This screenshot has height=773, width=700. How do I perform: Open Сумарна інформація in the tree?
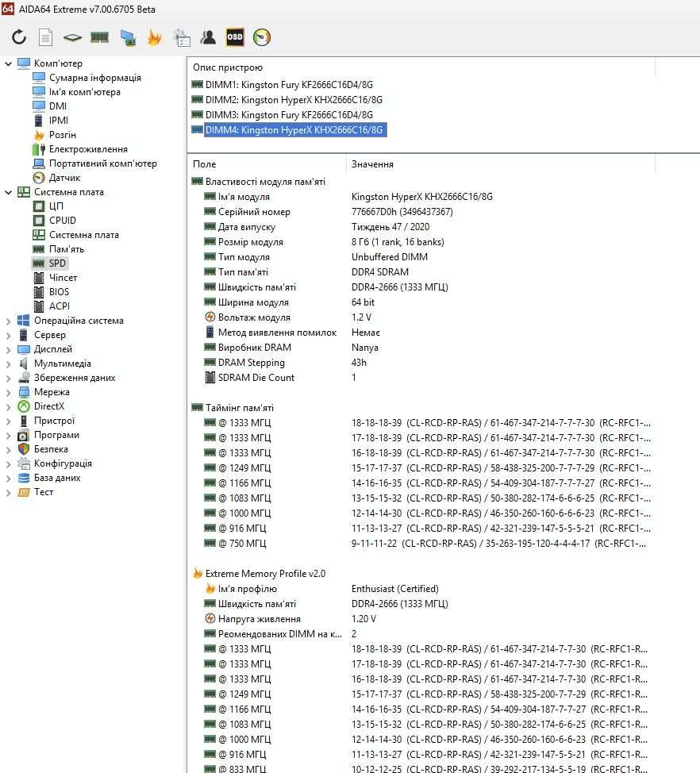tap(94, 78)
